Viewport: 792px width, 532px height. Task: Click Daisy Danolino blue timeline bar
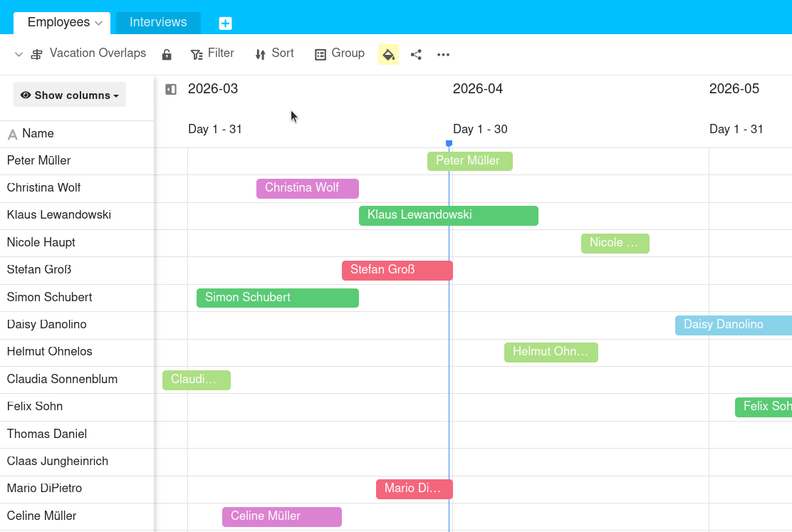pyautogui.click(x=733, y=325)
